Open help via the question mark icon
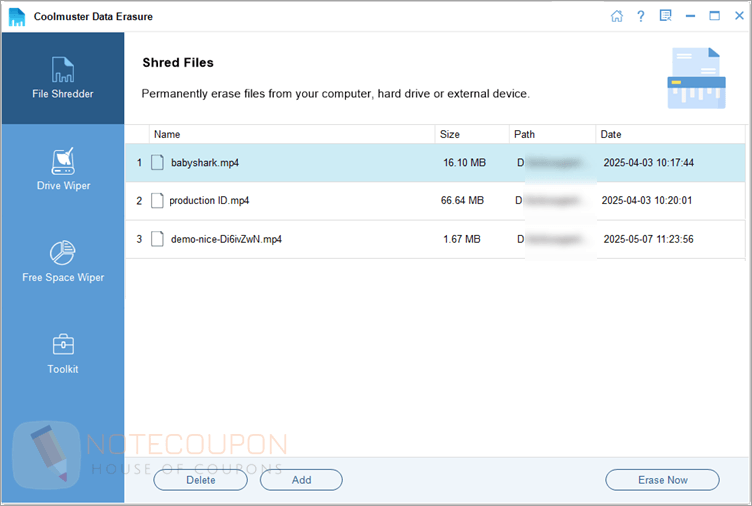 (x=641, y=16)
